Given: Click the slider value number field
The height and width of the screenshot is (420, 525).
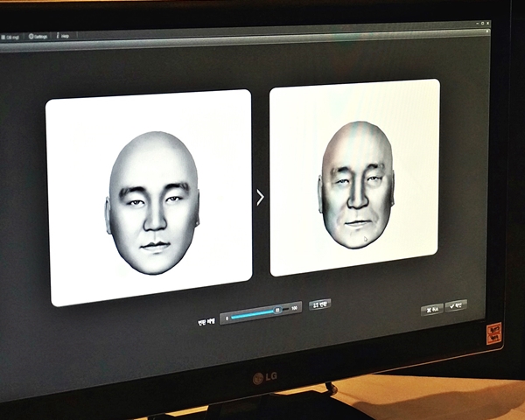Looking at the screenshot, I should 278,309.
